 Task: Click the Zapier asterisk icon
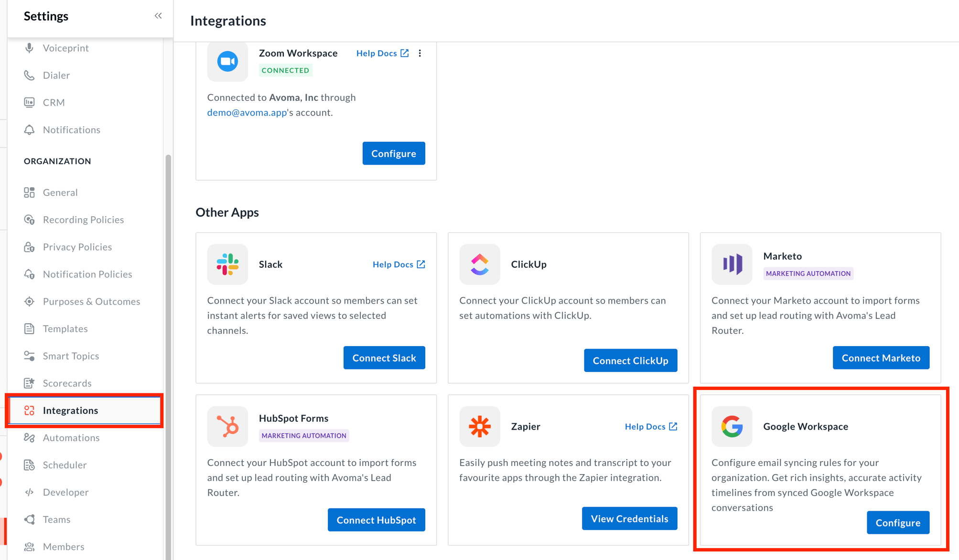pyautogui.click(x=479, y=426)
